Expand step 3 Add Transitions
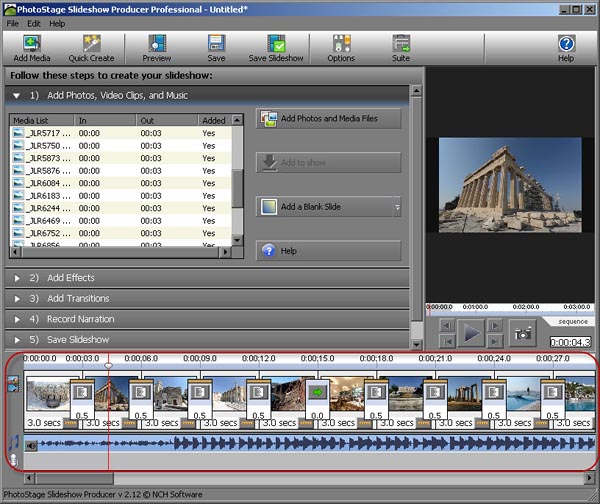The width and height of the screenshot is (600, 504). [17, 299]
